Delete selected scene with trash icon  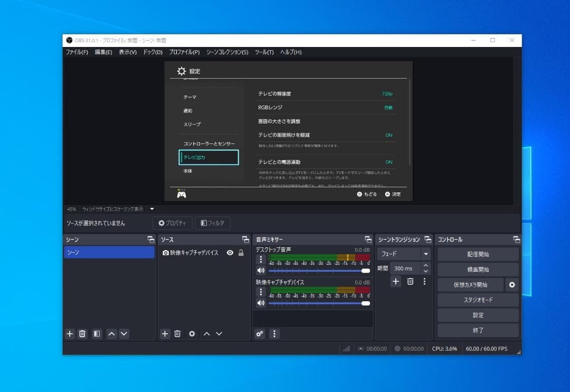pos(82,333)
